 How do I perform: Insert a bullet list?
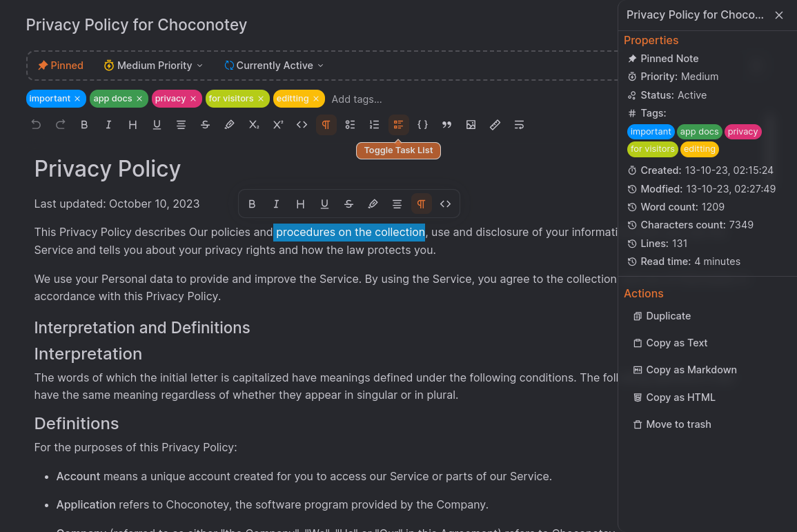pos(351,124)
